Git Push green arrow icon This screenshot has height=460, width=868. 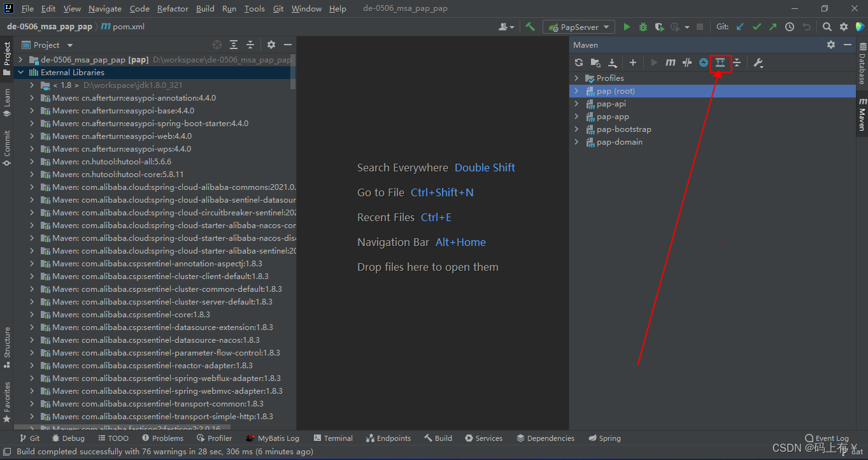point(773,27)
